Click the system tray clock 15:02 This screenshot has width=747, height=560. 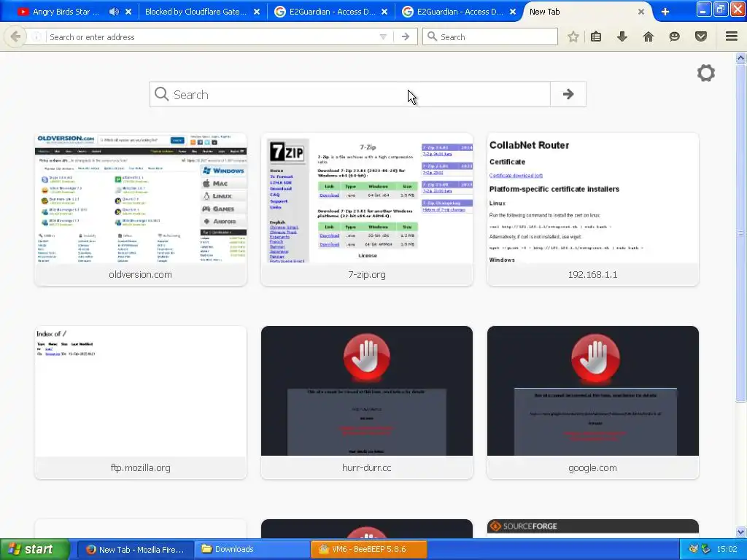tap(727, 549)
